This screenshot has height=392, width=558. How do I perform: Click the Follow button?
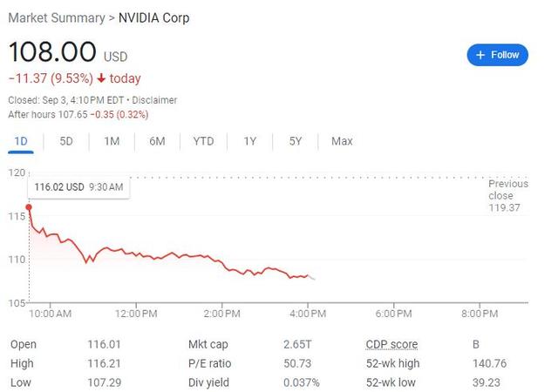498,55
